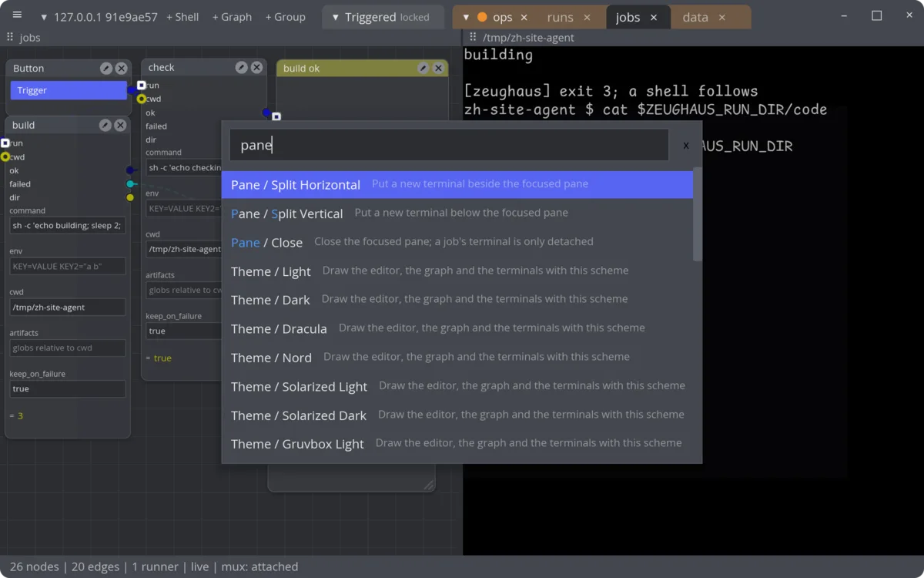Close the ops tab
This screenshot has height=578, width=924.
(524, 17)
